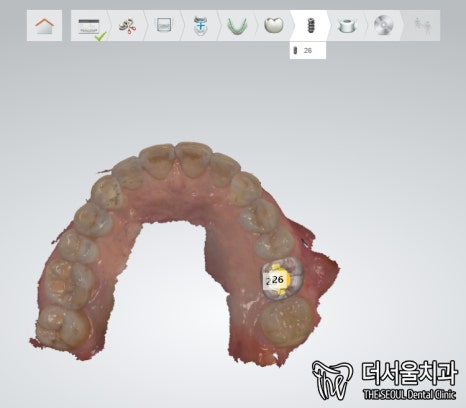
Task: Open the CAM disc output step
Action: pyautogui.click(x=383, y=25)
